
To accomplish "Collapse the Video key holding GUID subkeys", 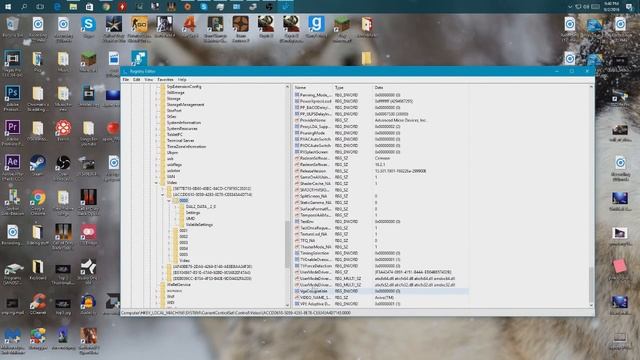I will (156, 182).
